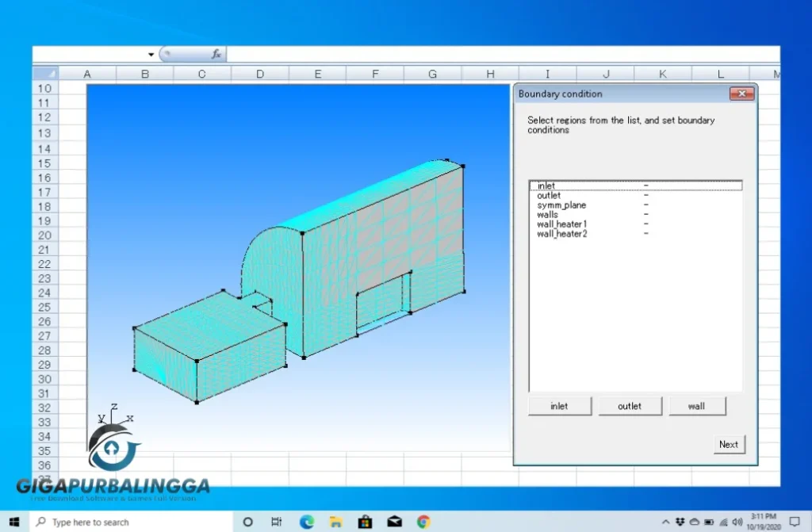Open the OneDrive cloud tray icon
The height and width of the screenshot is (532, 812).
coord(695,522)
